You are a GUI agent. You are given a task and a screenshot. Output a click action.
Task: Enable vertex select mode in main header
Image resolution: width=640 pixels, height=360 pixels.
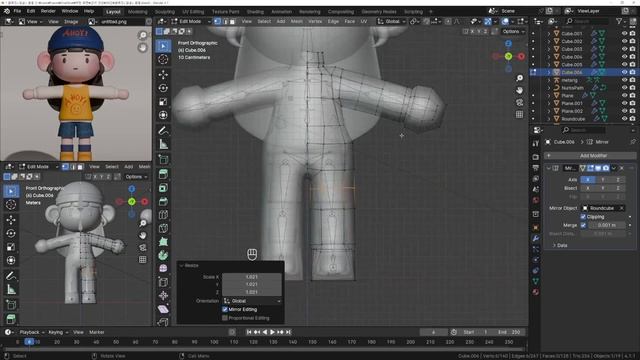click(x=218, y=21)
